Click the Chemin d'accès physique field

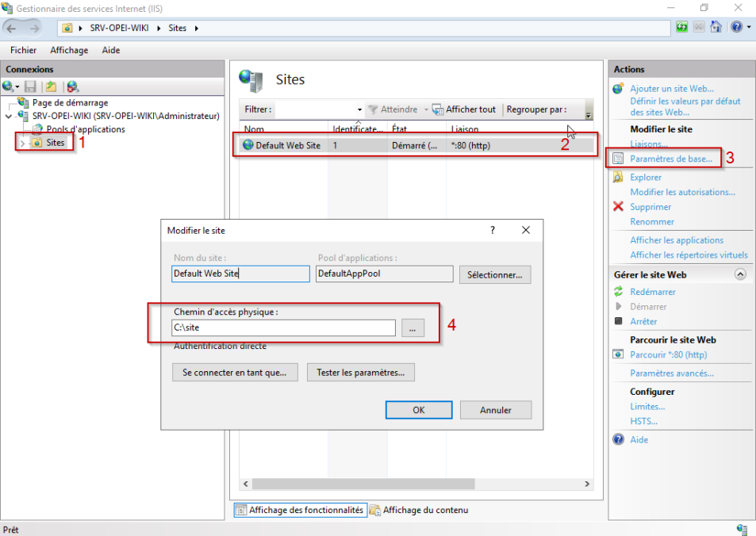click(283, 327)
